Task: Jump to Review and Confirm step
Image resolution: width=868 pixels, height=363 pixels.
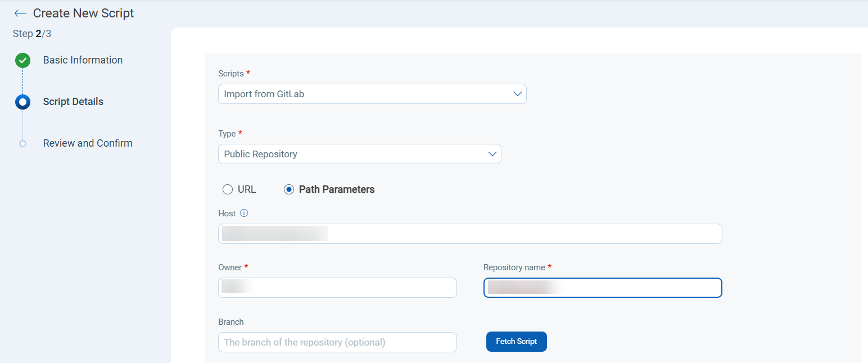Action: click(x=88, y=143)
